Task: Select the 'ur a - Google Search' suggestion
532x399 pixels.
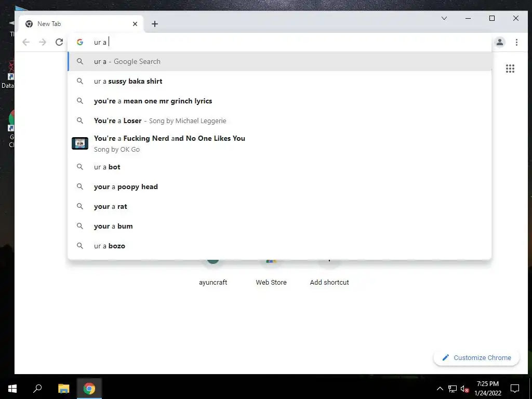Action: tap(280, 61)
